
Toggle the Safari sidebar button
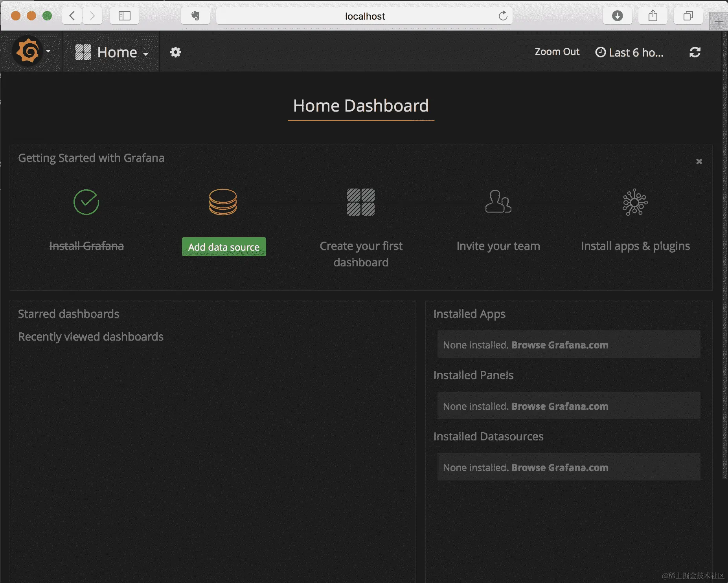pos(125,16)
